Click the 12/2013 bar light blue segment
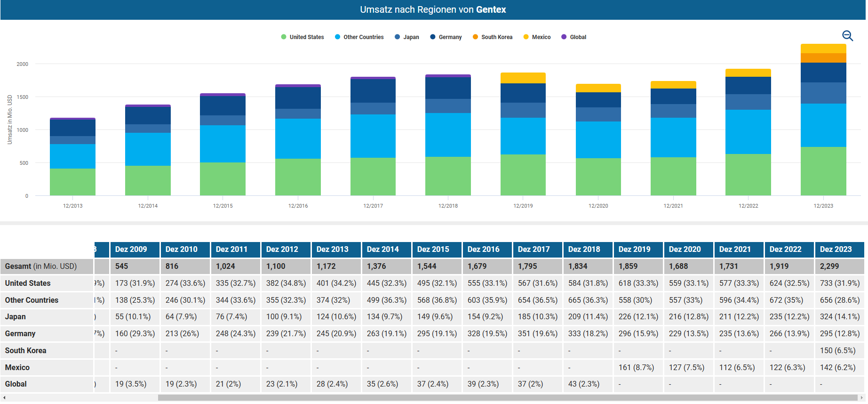 coord(72,156)
